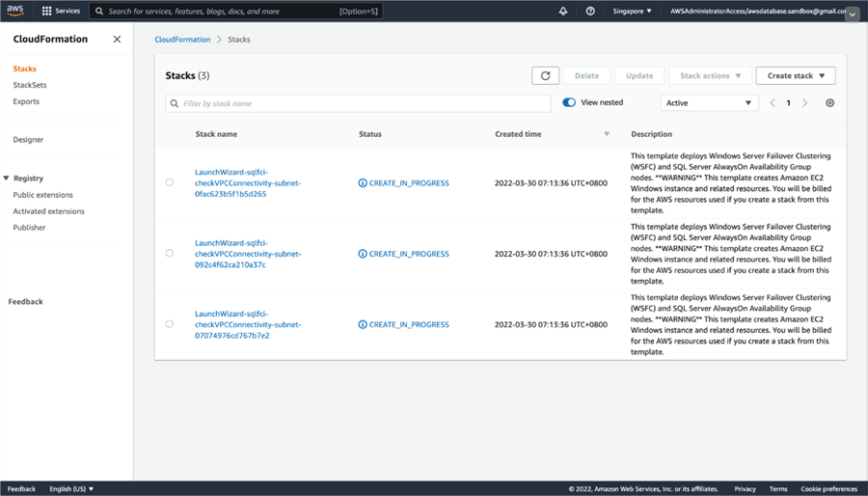Toggle the View nested switch

click(569, 102)
